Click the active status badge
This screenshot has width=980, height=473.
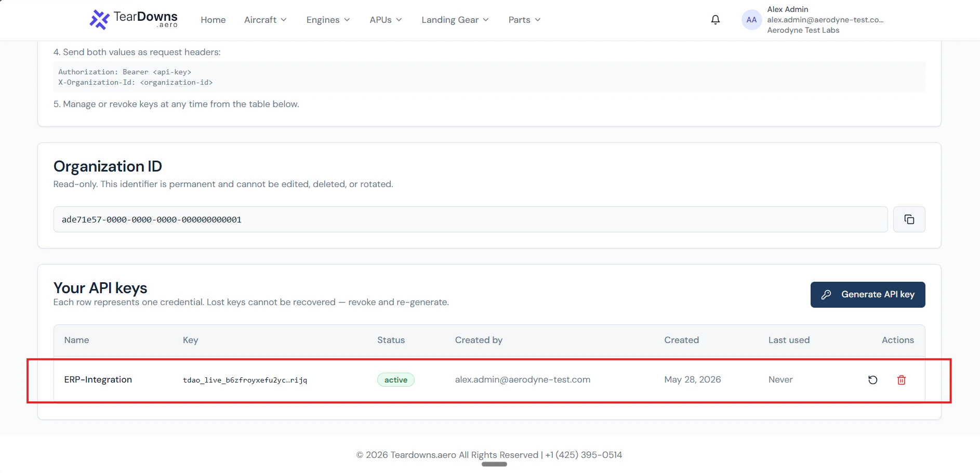(396, 380)
